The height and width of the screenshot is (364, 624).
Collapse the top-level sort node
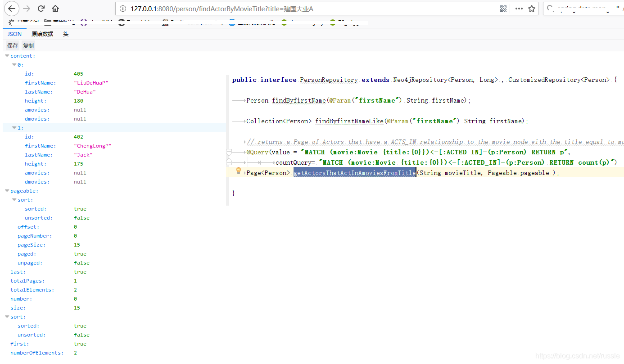(x=7, y=317)
